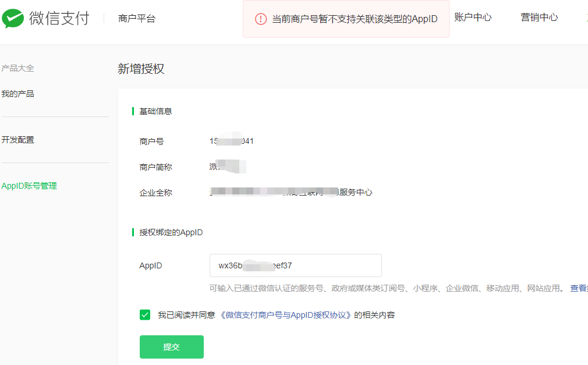588x365 pixels.
Task: Click the 基础信息 section heading
Action: (x=155, y=111)
